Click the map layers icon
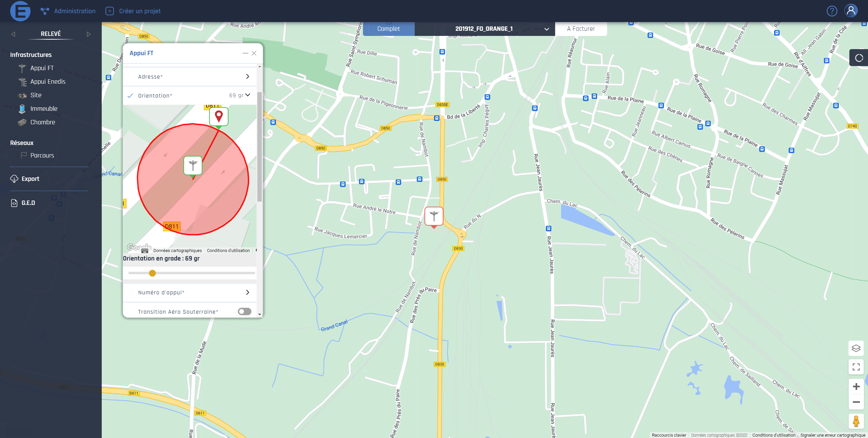The height and width of the screenshot is (438, 868). (x=856, y=348)
